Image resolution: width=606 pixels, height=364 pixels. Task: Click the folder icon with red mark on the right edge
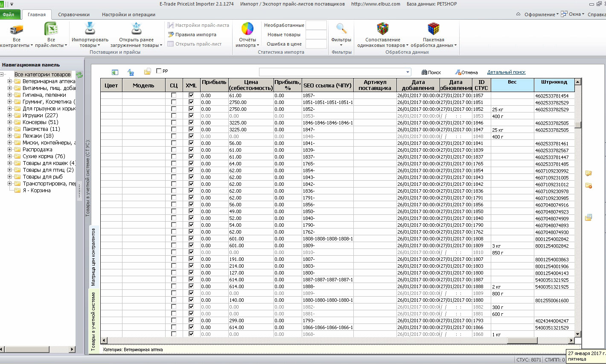point(589,186)
